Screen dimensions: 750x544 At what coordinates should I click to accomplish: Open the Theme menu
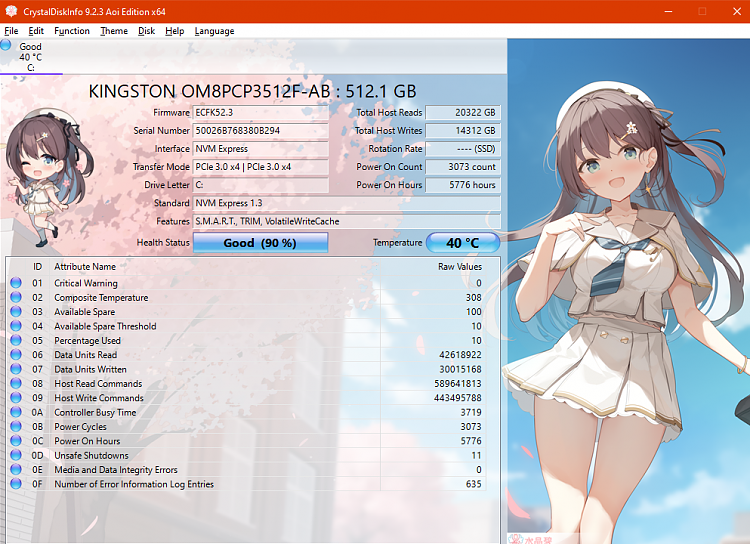point(114,31)
